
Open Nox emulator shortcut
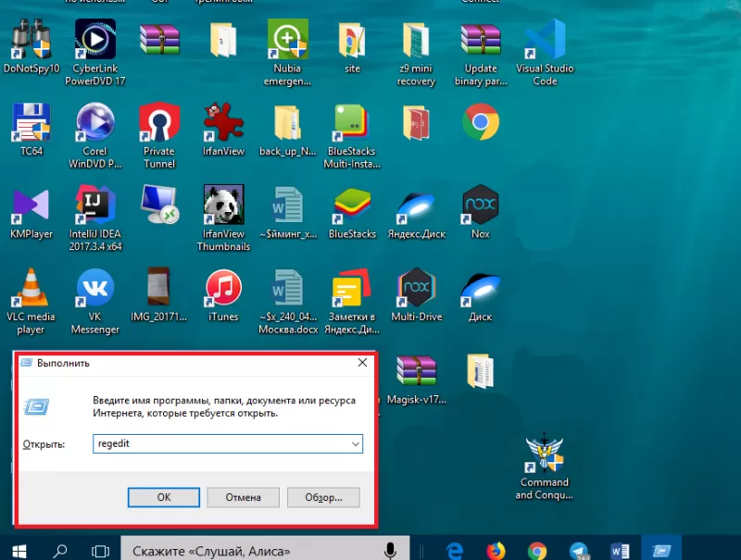tap(480, 205)
